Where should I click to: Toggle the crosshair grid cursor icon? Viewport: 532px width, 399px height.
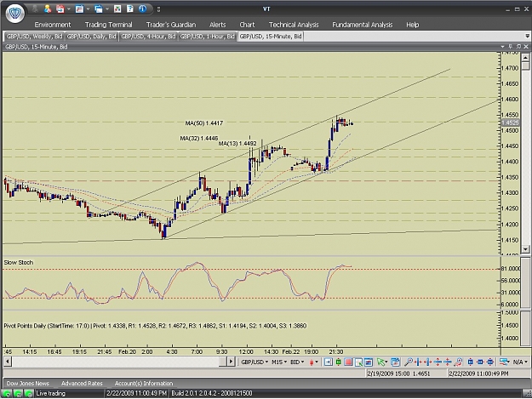point(358,362)
